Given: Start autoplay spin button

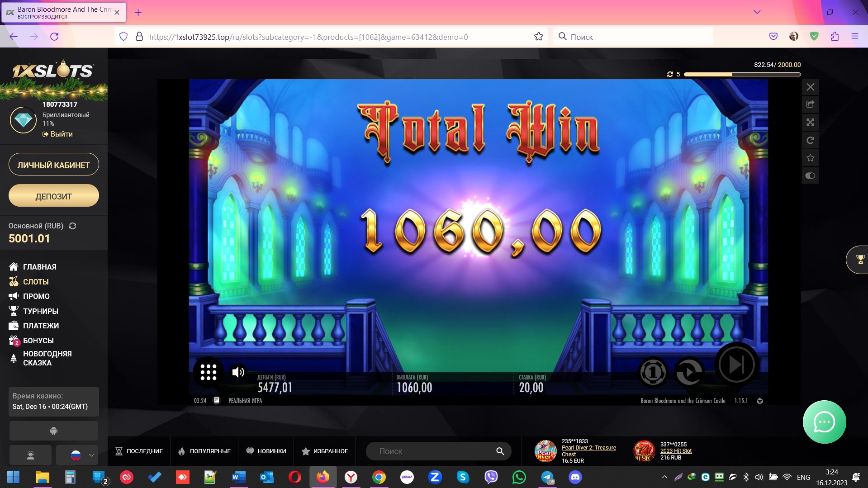Looking at the screenshot, I should (x=689, y=372).
